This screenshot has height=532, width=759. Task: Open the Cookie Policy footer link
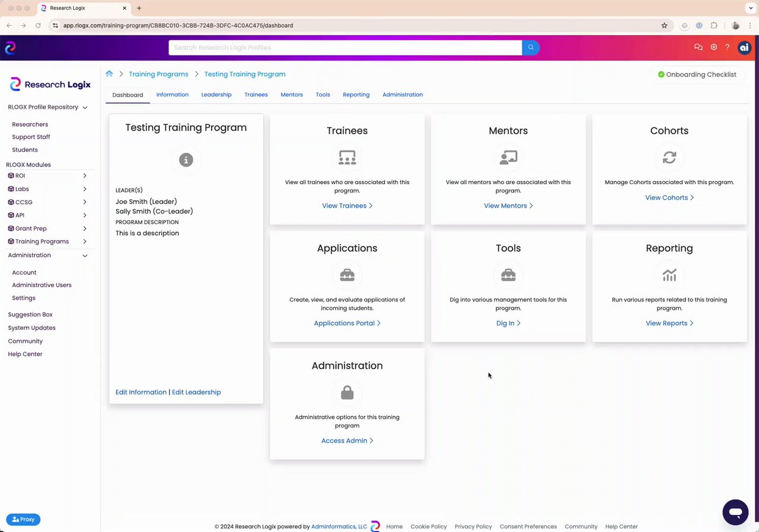click(x=429, y=527)
